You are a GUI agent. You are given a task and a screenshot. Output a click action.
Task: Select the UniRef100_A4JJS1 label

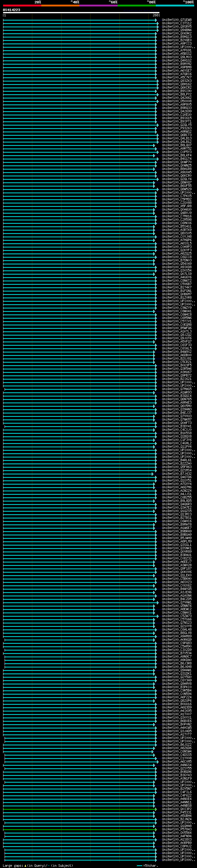tap(177, 494)
